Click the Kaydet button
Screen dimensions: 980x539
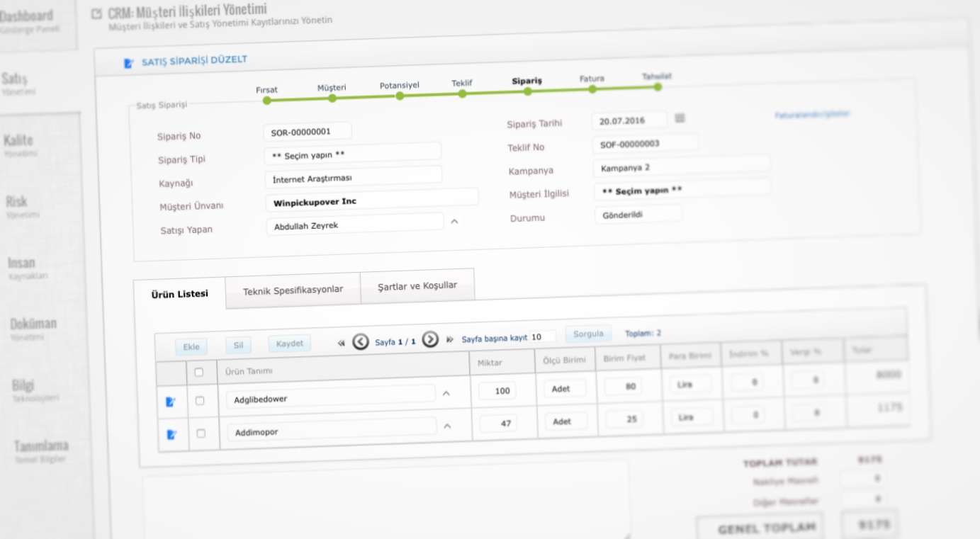[x=289, y=344]
